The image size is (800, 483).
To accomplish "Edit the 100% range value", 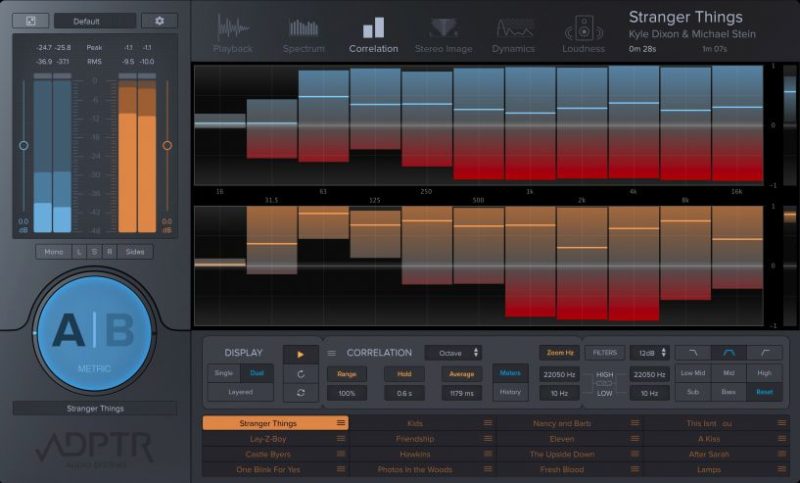I will [346, 393].
